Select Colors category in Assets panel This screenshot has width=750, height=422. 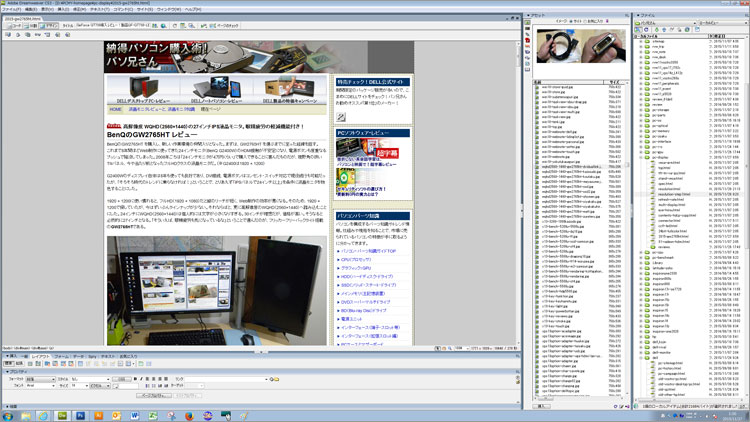tap(528, 29)
